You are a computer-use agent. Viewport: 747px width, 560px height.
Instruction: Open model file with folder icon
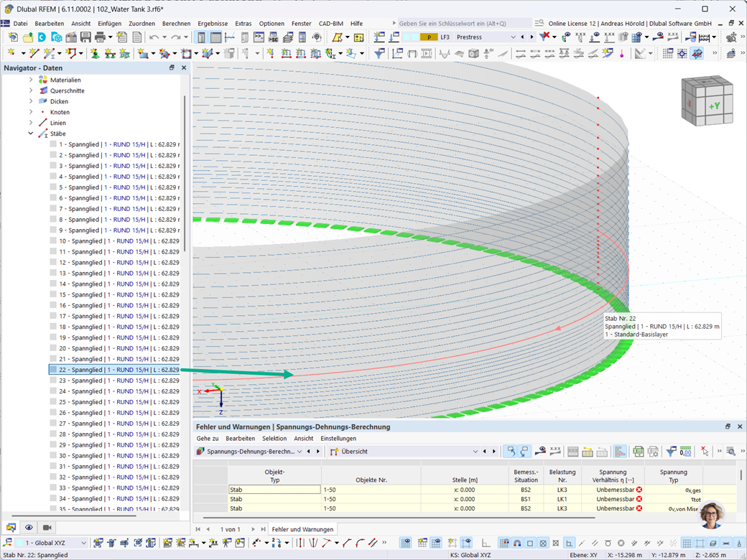27,37
